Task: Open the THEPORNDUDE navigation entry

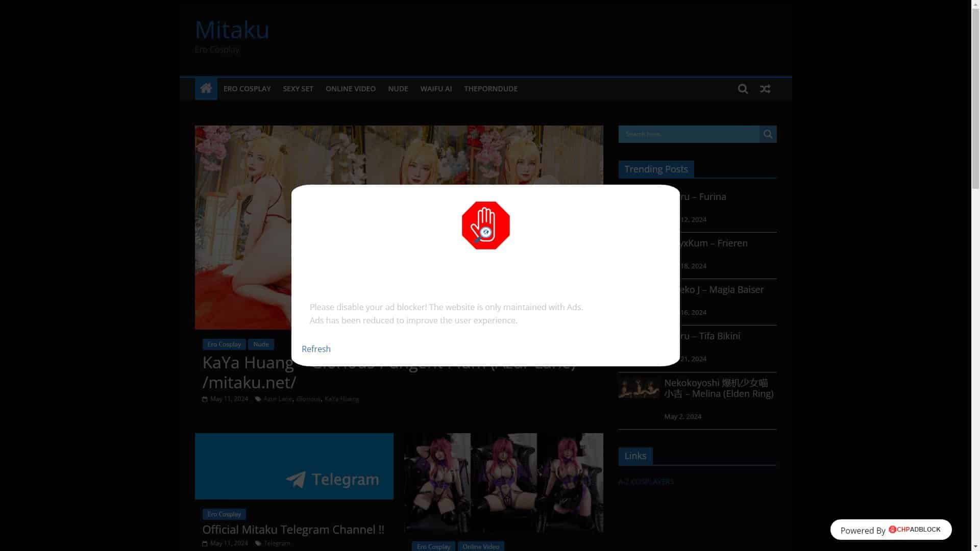Action: tap(490, 88)
